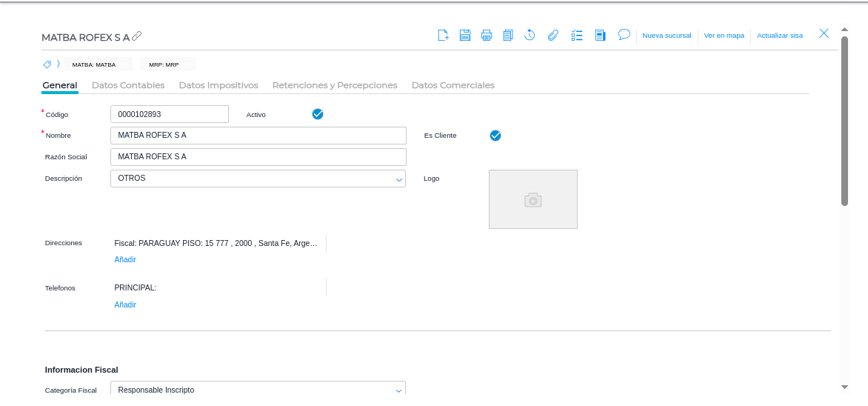The height and width of the screenshot is (406, 868).
Task: Save the record with the floppy disk icon
Action: pos(465,36)
